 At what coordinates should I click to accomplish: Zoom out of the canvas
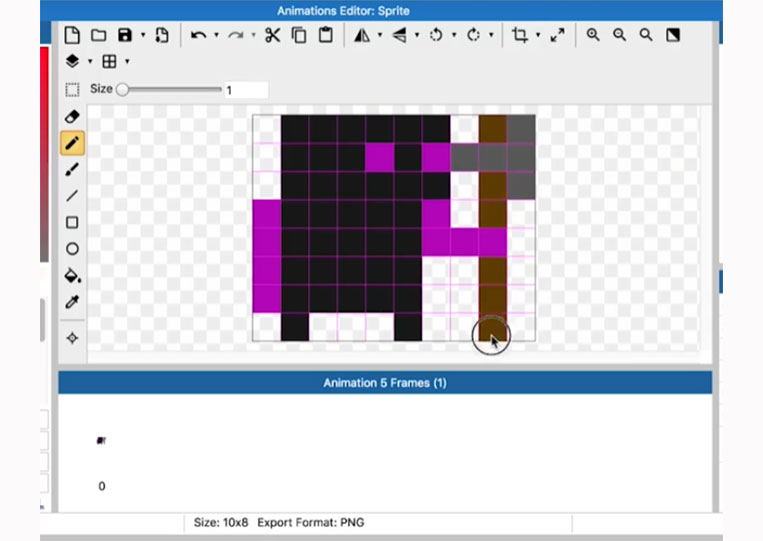pyautogui.click(x=619, y=35)
